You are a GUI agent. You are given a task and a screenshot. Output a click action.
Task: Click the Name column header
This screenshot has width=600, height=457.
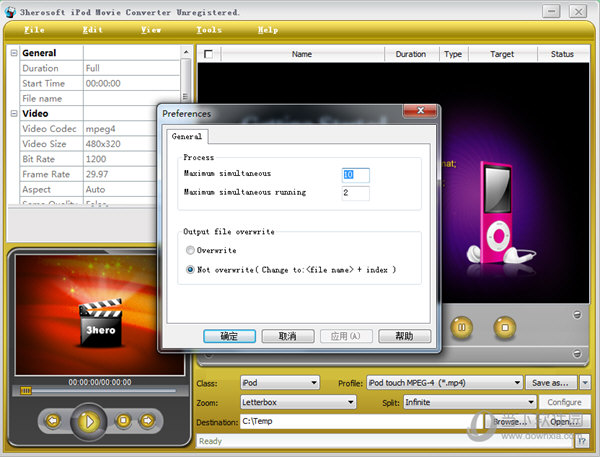(x=302, y=54)
